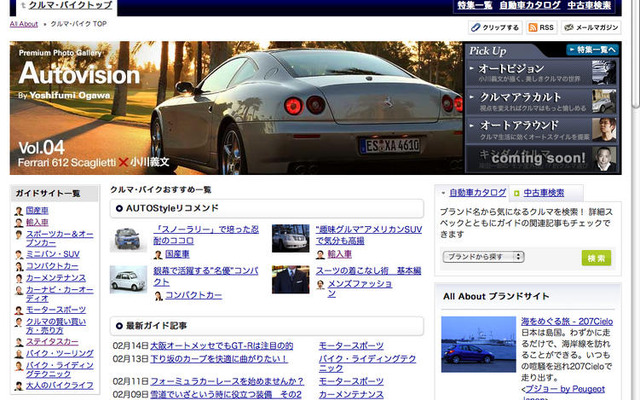Open the suit photo thumbnail
This screenshot has height=400, width=640.
point(291,280)
